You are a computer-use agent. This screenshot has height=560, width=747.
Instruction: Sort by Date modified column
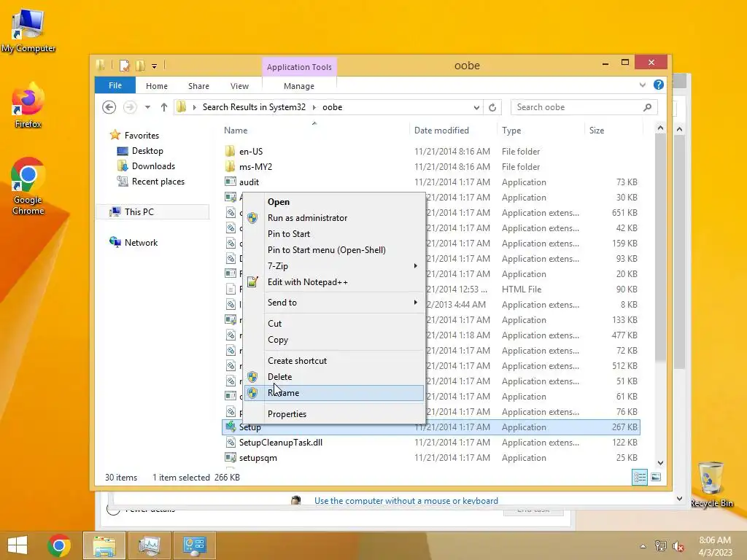coord(441,131)
